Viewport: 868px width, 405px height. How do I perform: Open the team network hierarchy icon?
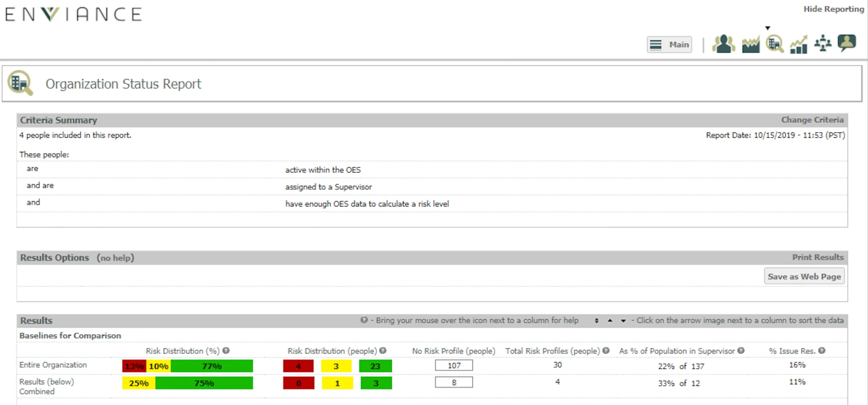tap(823, 43)
